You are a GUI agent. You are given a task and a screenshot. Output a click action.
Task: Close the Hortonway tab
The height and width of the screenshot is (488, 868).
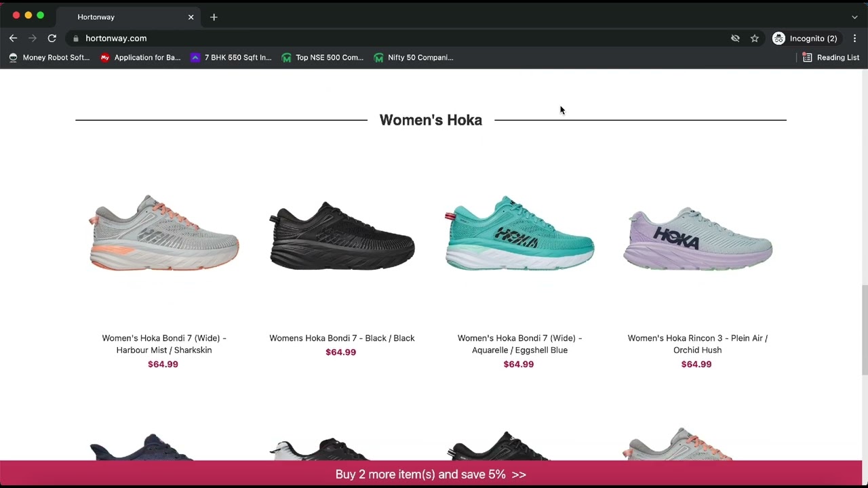point(191,17)
